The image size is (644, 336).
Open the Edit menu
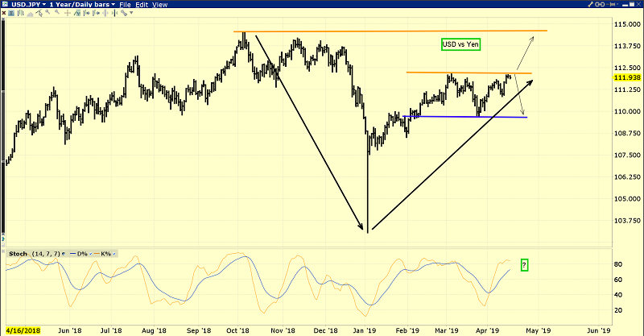[x=141, y=4]
